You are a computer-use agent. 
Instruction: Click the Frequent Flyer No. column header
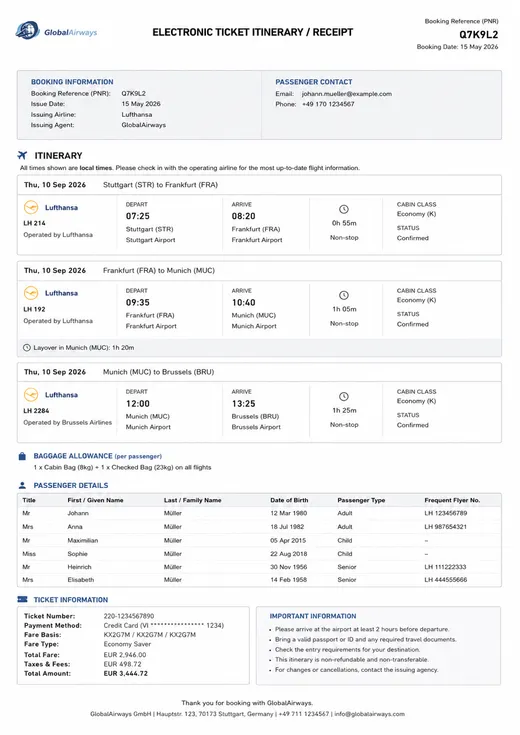point(452,500)
